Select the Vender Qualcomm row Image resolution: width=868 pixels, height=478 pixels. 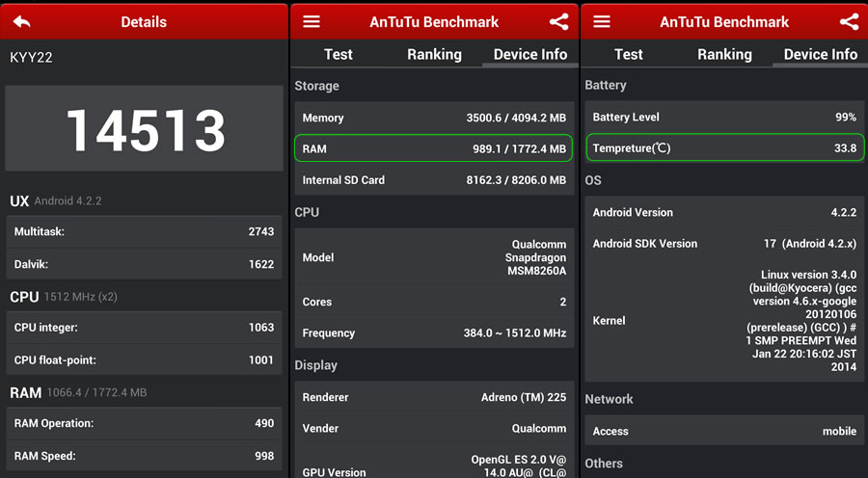coord(434,428)
